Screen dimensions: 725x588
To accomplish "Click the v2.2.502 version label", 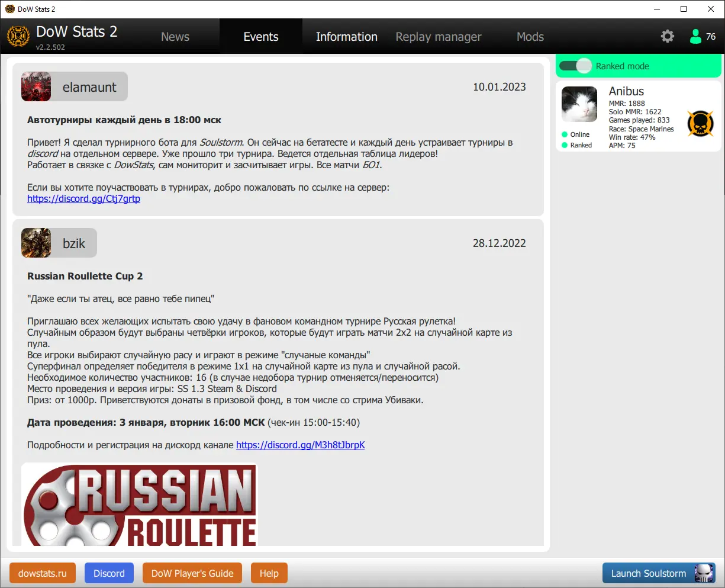I will coord(50,47).
